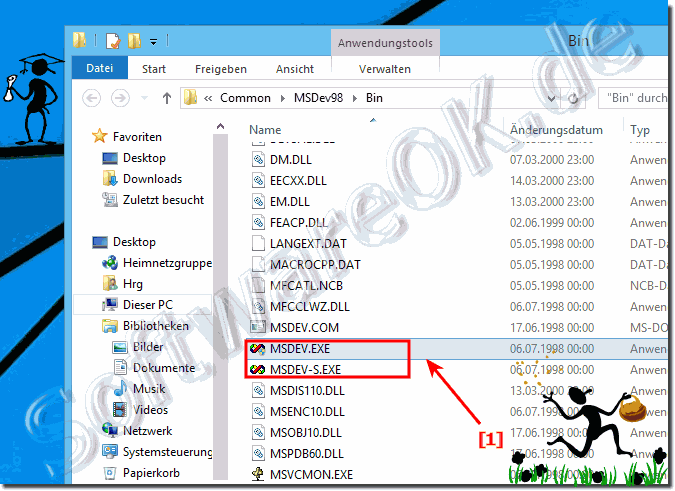This screenshot has width=675, height=491.
Task: Select the MSDEV-S.EXE application icon
Action: pyautogui.click(x=258, y=369)
